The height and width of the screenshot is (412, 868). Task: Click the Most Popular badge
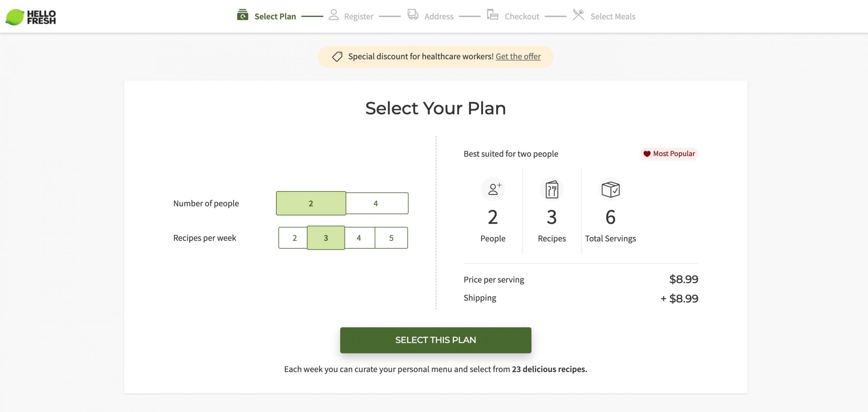(x=669, y=153)
